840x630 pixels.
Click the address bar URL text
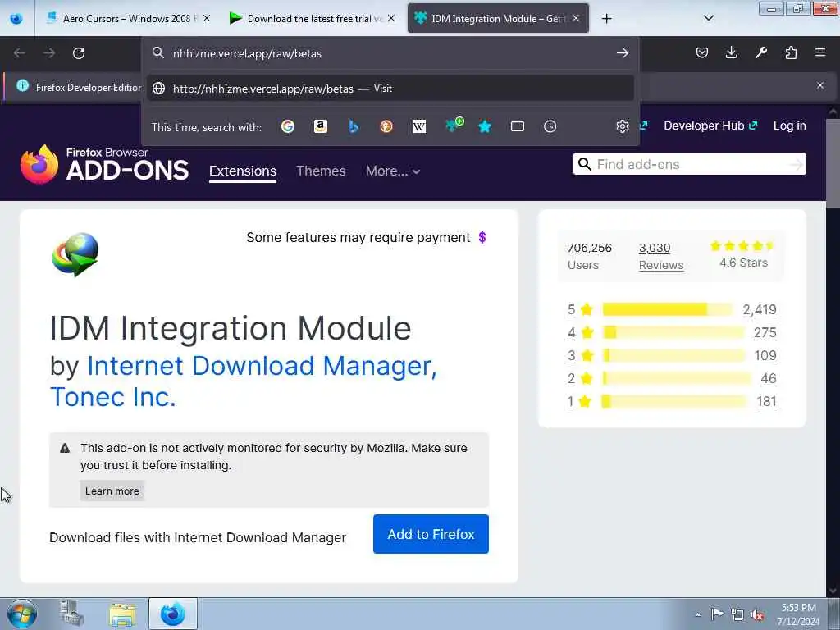click(x=247, y=53)
